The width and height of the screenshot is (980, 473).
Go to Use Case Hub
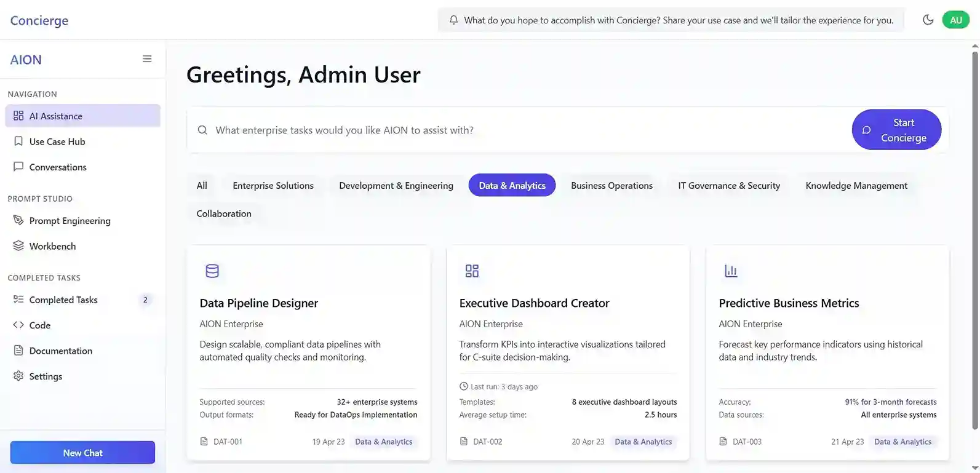point(82,141)
